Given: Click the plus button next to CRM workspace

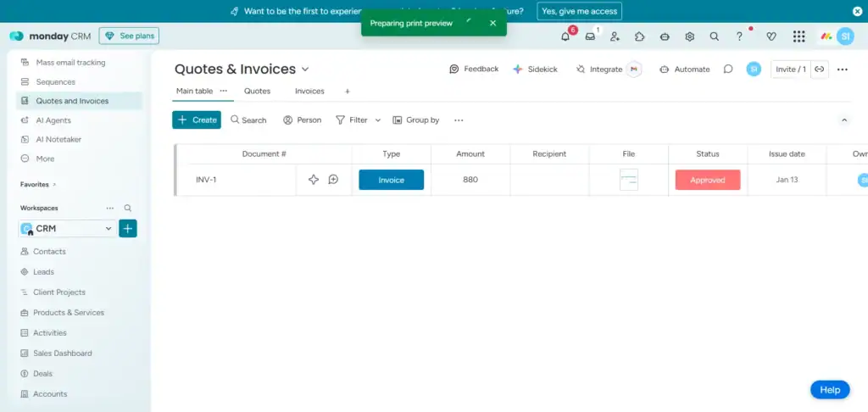Looking at the screenshot, I should pyautogui.click(x=128, y=228).
